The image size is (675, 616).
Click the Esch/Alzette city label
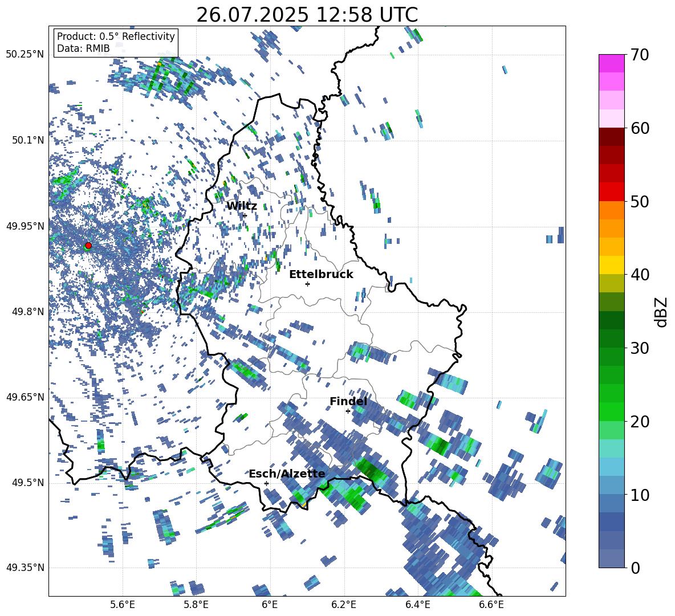287,474
